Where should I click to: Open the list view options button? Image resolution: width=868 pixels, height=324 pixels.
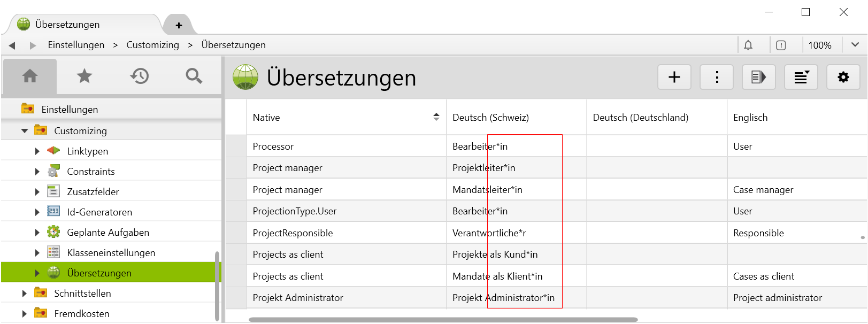(801, 78)
